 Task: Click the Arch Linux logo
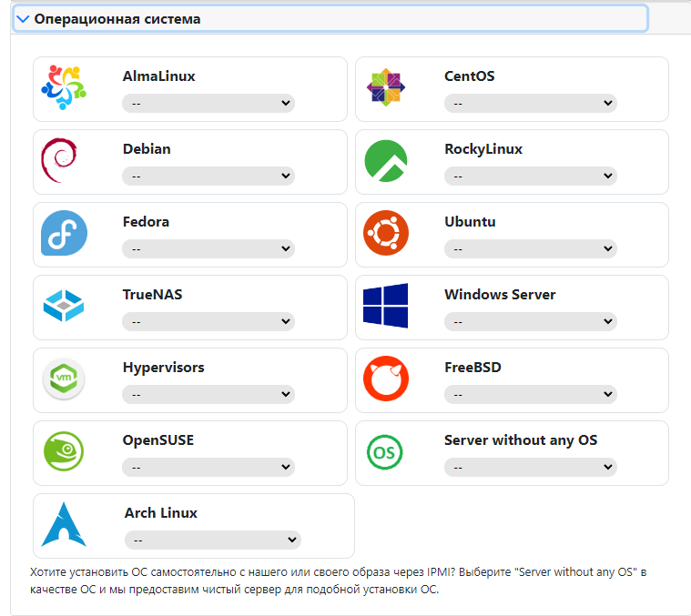pyautogui.click(x=64, y=524)
